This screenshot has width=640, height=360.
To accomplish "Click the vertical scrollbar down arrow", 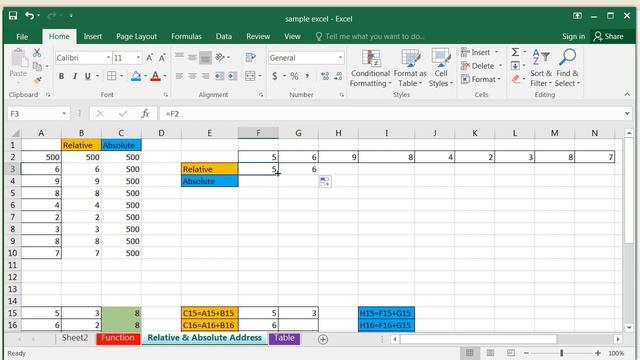I will (629, 327).
